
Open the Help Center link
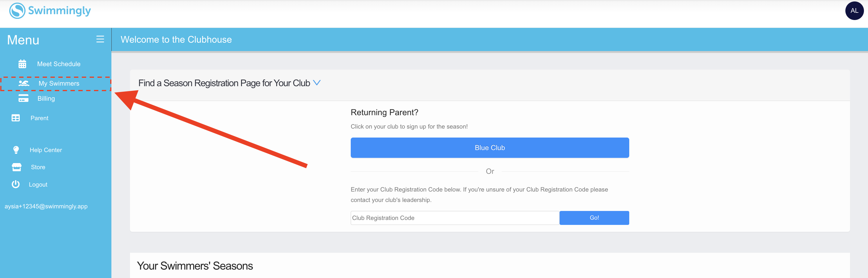point(46,150)
